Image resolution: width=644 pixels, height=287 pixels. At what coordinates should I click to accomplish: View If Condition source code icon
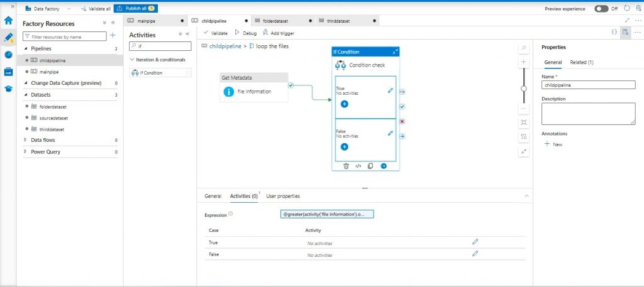tap(358, 166)
